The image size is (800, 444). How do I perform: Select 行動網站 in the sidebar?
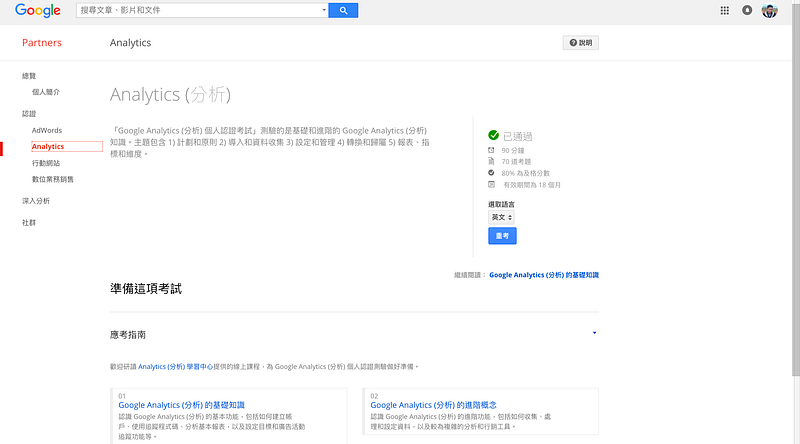(x=46, y=163)
